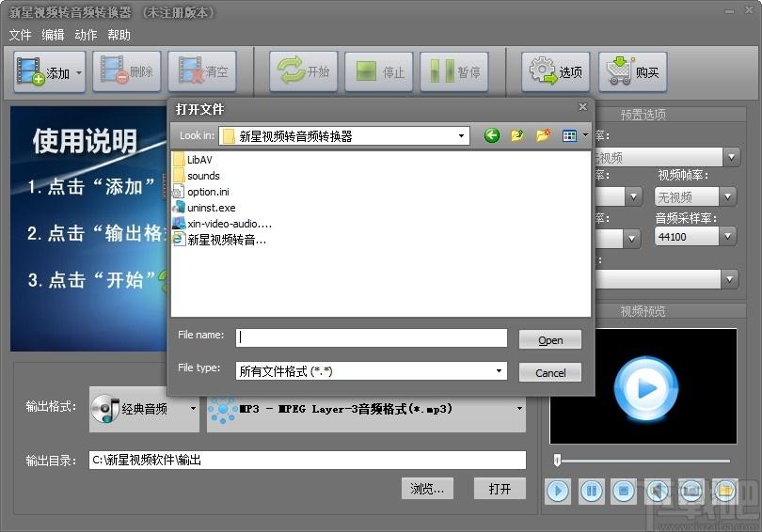The height and width of the screenshot is (532, 762).
Task: Open the 选项 (Options) settings
Action: (x=556, y=71)
